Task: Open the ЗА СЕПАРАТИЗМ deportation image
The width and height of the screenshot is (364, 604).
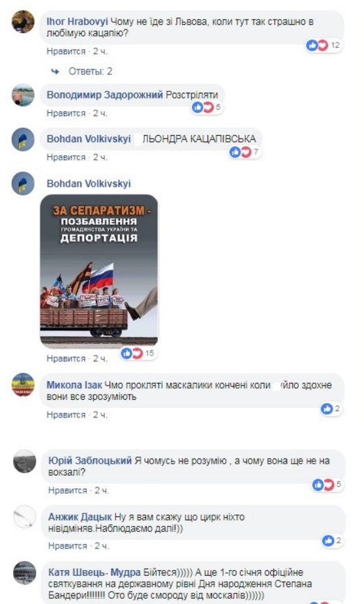Action: click(99, 271)
